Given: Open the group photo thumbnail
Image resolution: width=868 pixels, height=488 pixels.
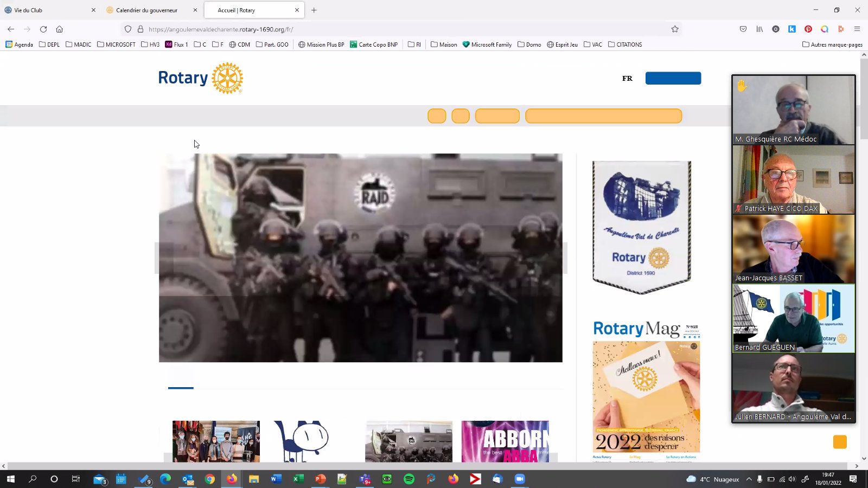Looking at the screenshot, I should (x=216, y=441).
